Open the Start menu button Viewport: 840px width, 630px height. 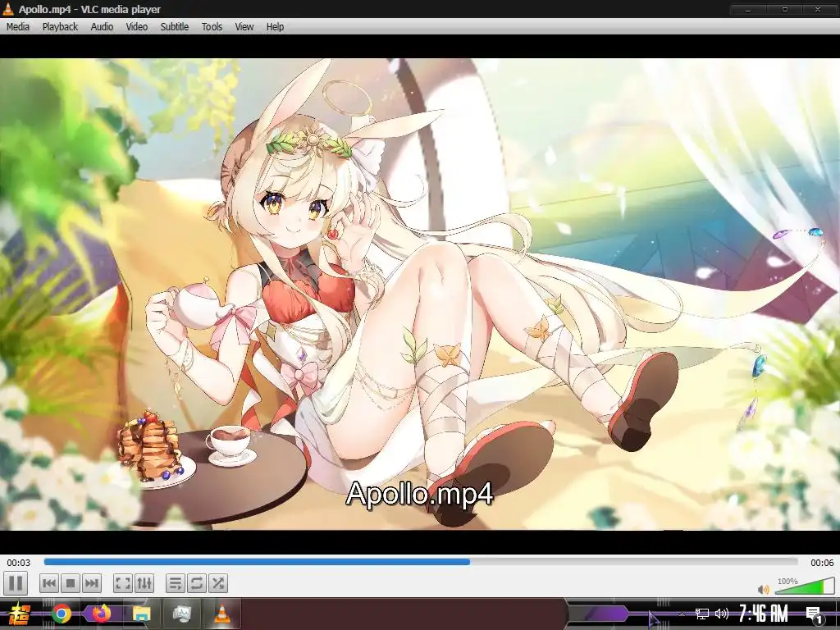pyautogui.click(x=20, y=614)
